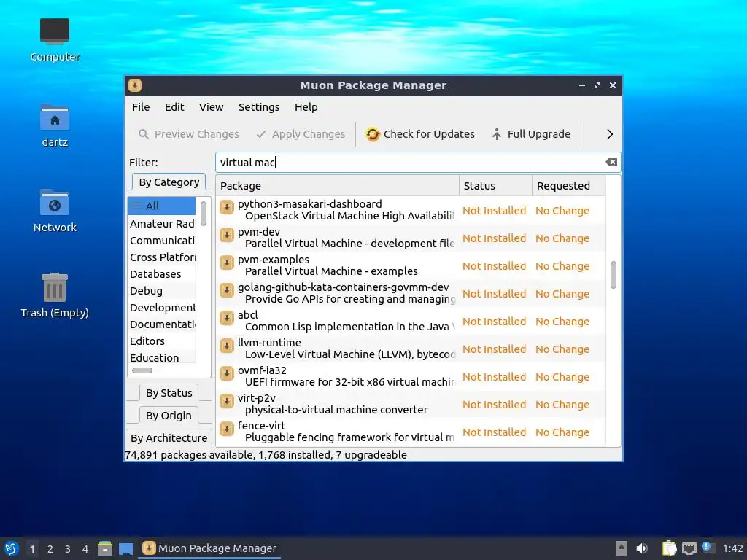The width and height of the screenshot is (747, 560).
Task: Open the file manager from the panel quick launch
Action: 105,548
